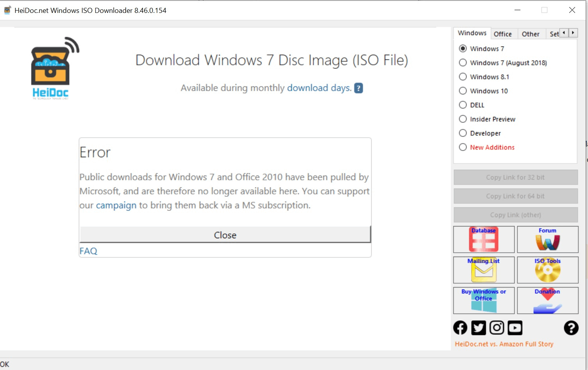
Task: Open the campaign link
Action: point(116,205)
